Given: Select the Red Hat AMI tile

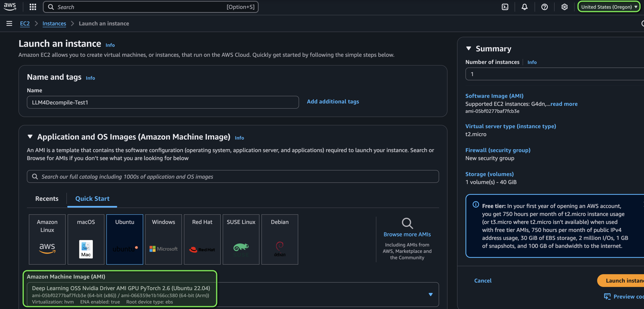Looking at the screenshot, I should (202, 240).
